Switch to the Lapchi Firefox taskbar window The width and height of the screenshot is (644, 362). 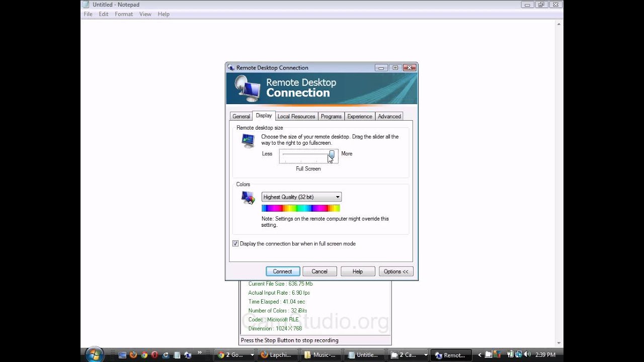279,355
